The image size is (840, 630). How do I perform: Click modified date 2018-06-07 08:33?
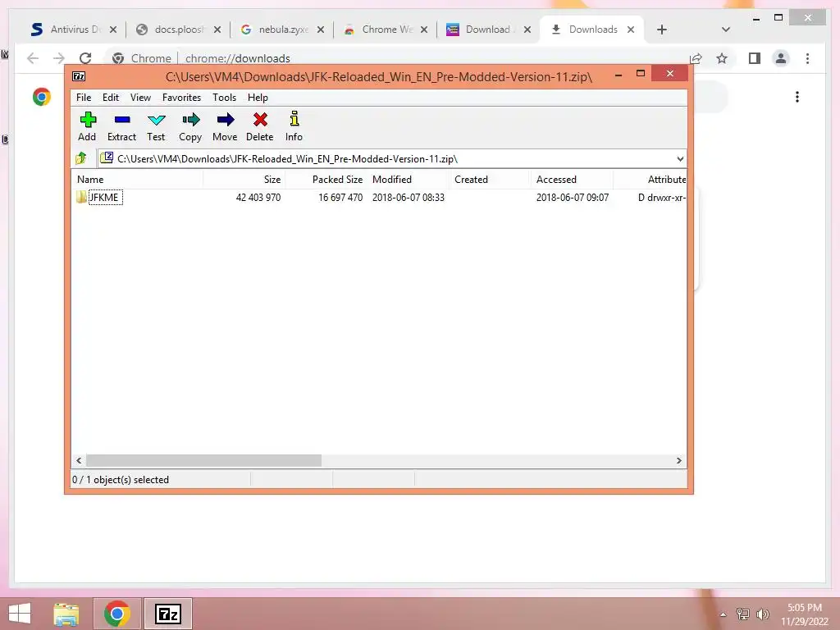409,197
